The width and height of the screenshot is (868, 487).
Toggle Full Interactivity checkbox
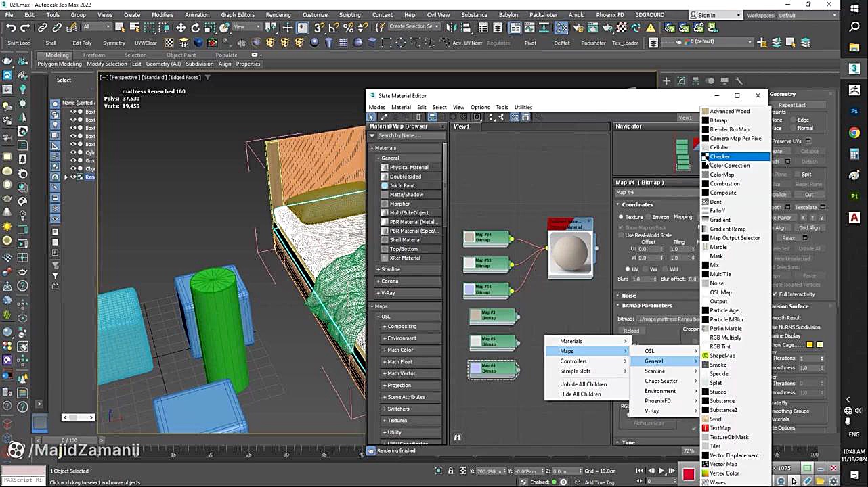pyautogui.click(x=775, y=294)
